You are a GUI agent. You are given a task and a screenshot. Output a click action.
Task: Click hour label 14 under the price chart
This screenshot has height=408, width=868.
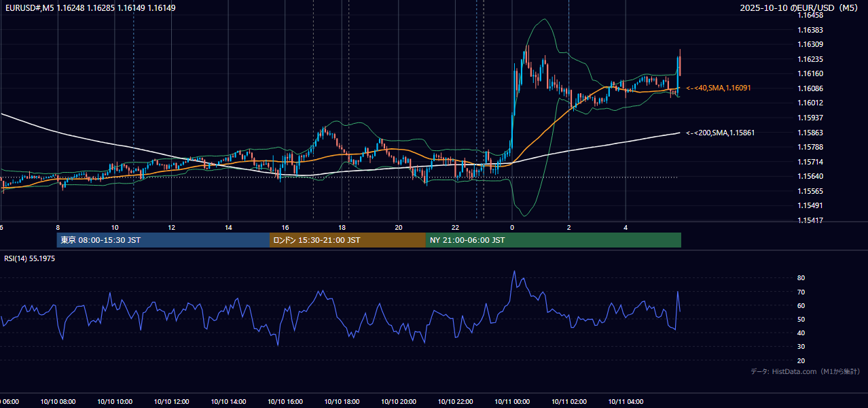pos(228,228)
